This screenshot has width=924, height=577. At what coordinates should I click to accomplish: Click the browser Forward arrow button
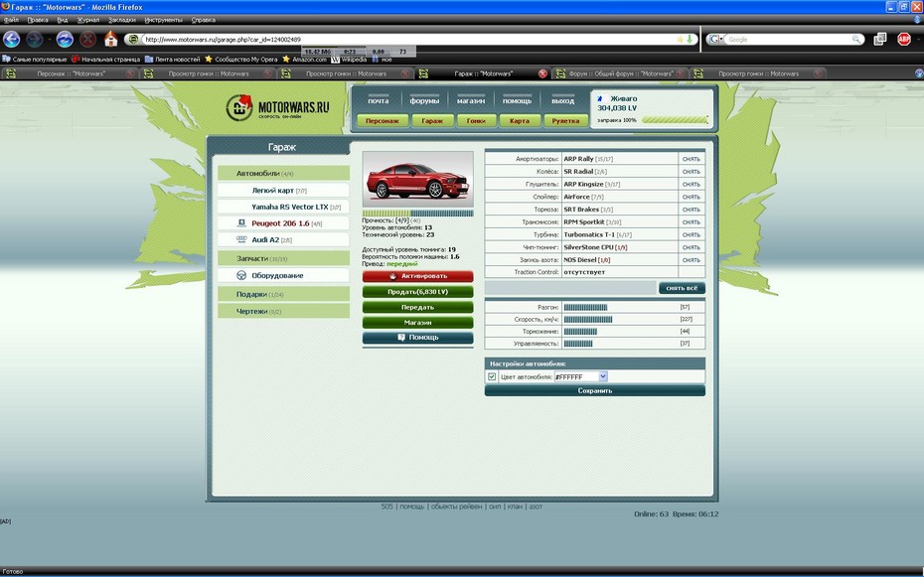click(x=35, y=39)
